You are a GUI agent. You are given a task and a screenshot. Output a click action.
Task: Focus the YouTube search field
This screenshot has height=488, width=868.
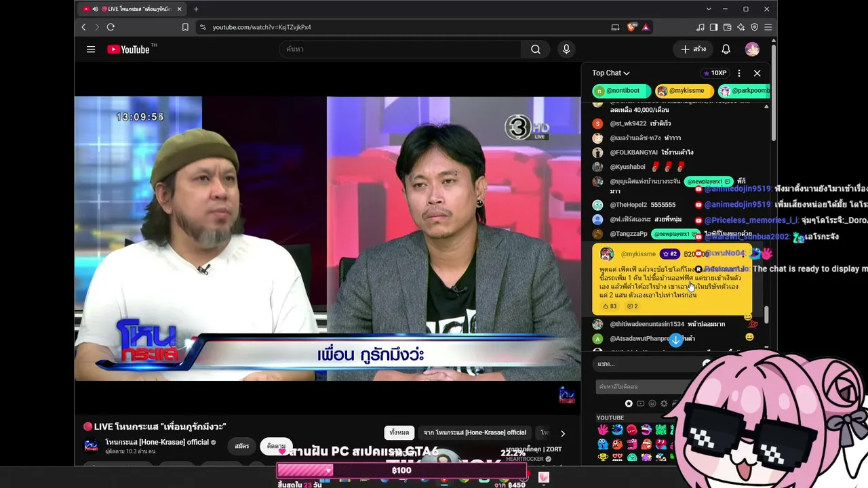tap(400, 49)
